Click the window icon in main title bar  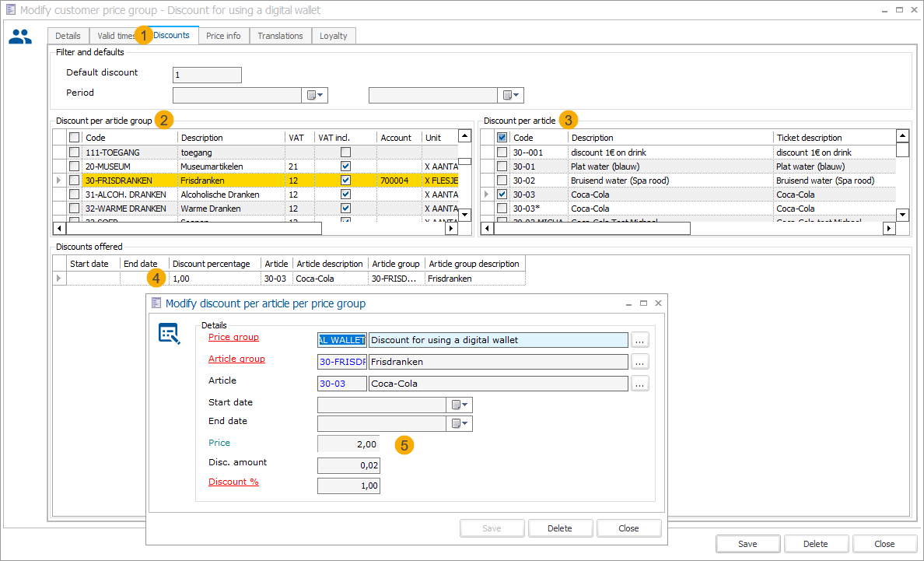(x=10, y=10)
